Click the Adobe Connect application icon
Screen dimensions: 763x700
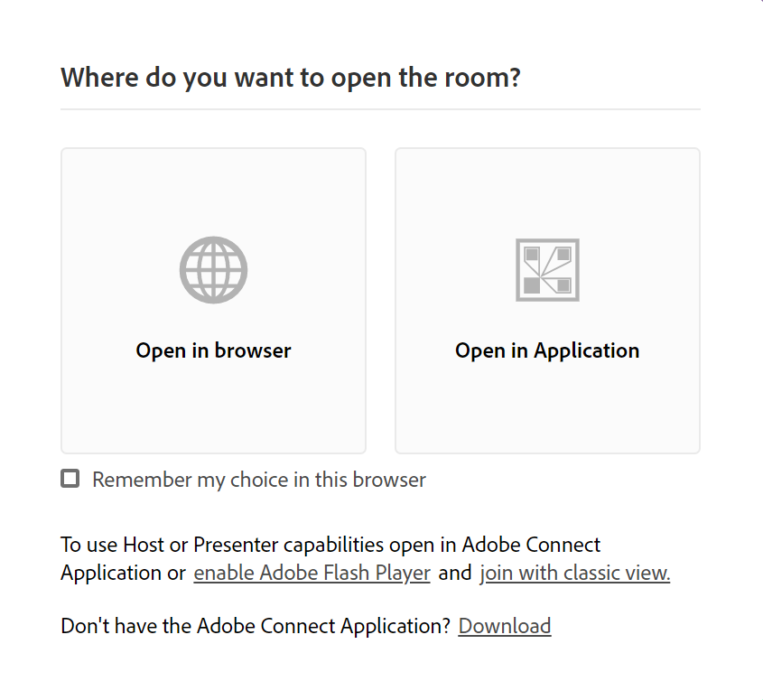(x=547, y=270)
